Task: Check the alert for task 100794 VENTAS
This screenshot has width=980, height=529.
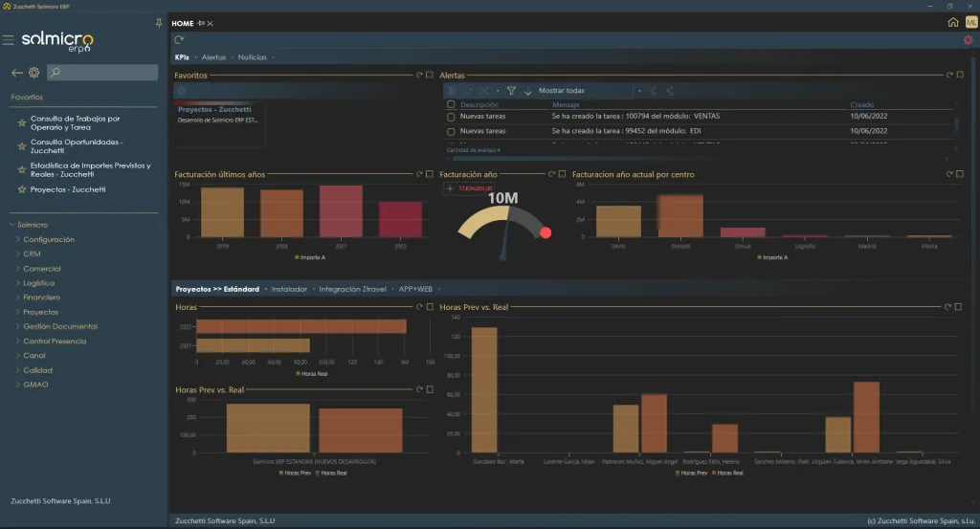Action: tap(451, 116)
